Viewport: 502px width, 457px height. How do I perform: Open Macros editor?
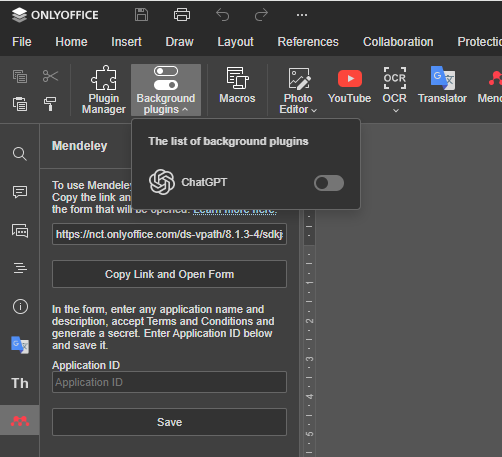[237, 85]
